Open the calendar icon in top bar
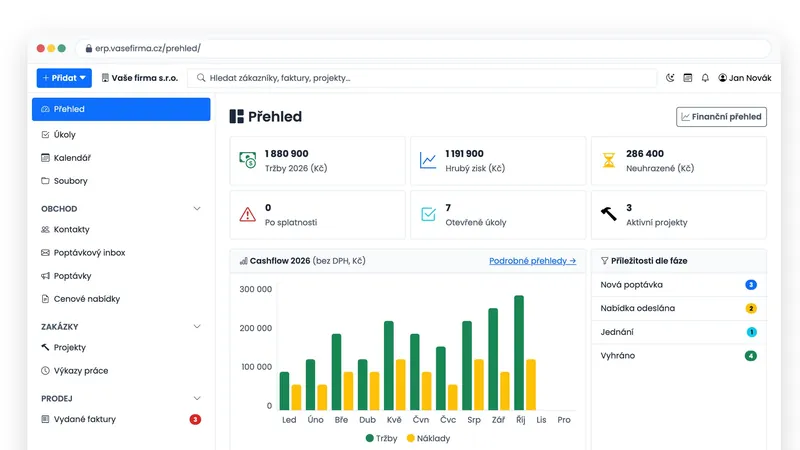Screen dimensions: 800x450 coord(688,78)
